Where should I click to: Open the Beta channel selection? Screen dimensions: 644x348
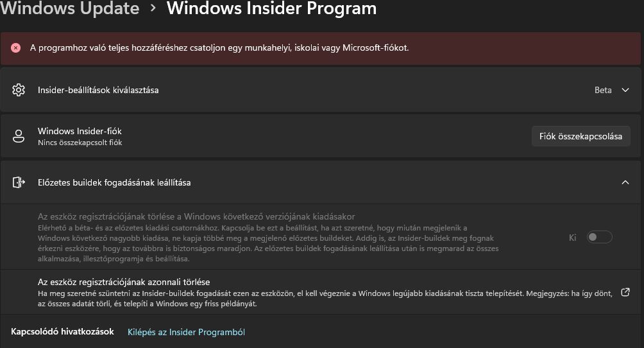(x=603, y=90)
